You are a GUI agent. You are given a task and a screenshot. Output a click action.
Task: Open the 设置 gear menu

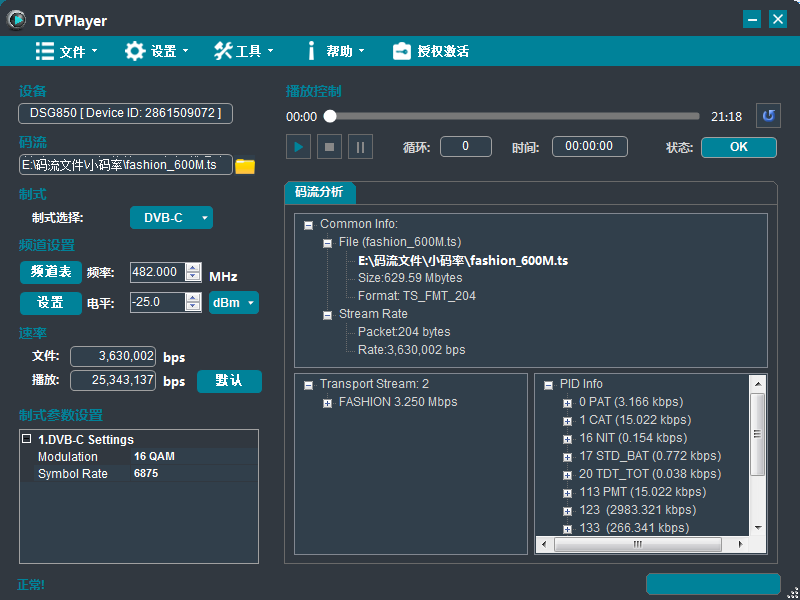coord(136,51)
